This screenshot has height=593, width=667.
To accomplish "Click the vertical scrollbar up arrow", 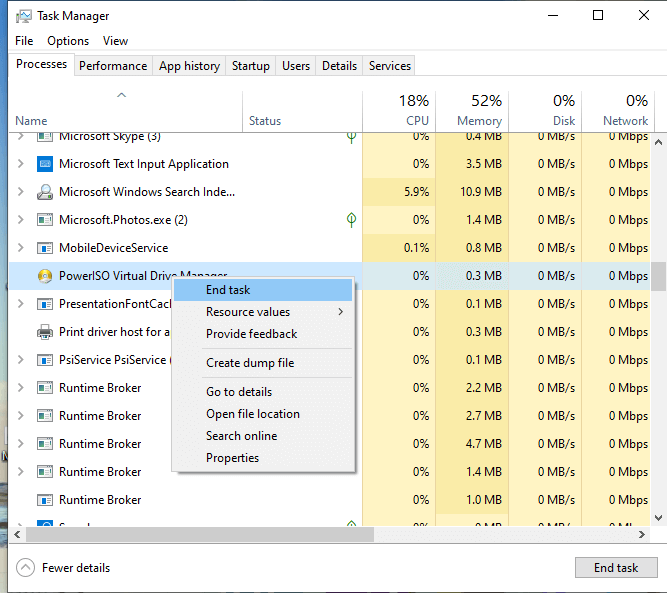I will pos(658,143).
